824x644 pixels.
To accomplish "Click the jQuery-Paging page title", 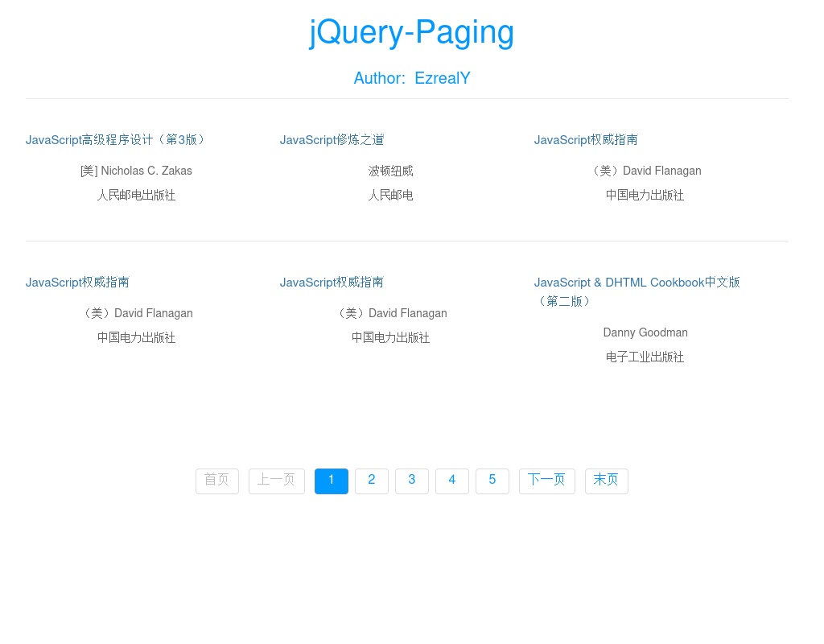I will tap(411, 32).
